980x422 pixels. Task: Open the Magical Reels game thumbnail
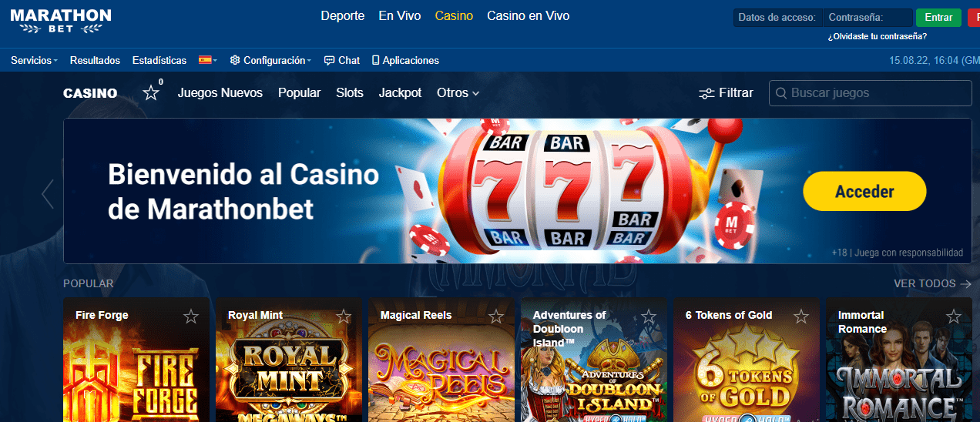pos(441,360)
